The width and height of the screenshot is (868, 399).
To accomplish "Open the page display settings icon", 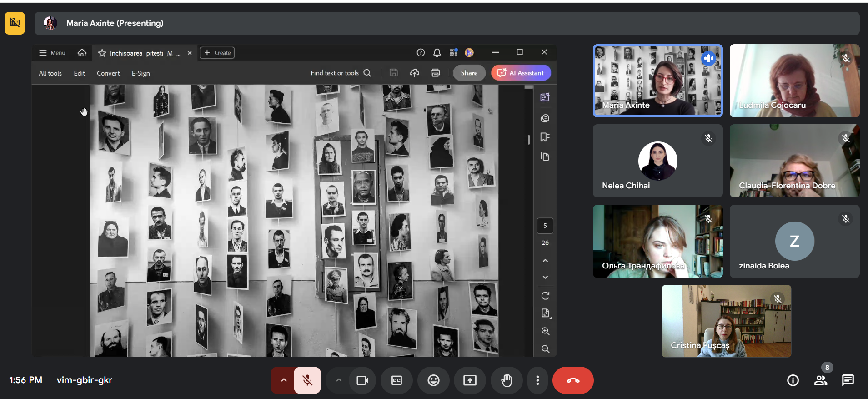I will [x=545, y=313].
